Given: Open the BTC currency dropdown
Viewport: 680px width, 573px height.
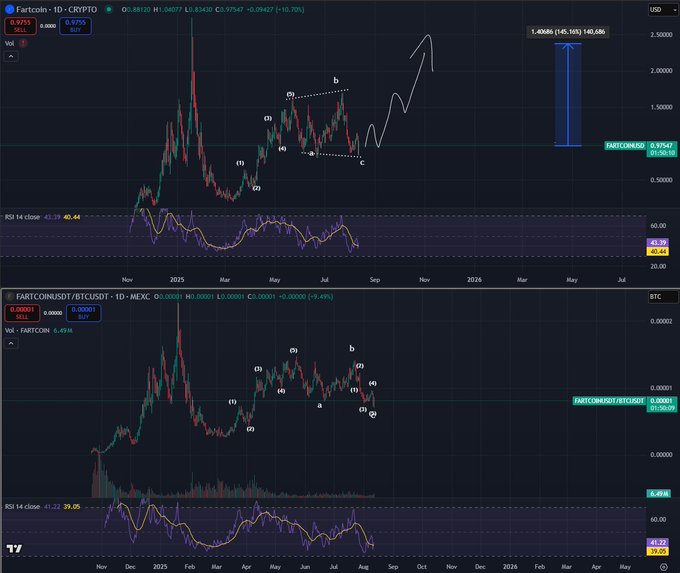Looking at the screenshot, I should coord(662,297).
